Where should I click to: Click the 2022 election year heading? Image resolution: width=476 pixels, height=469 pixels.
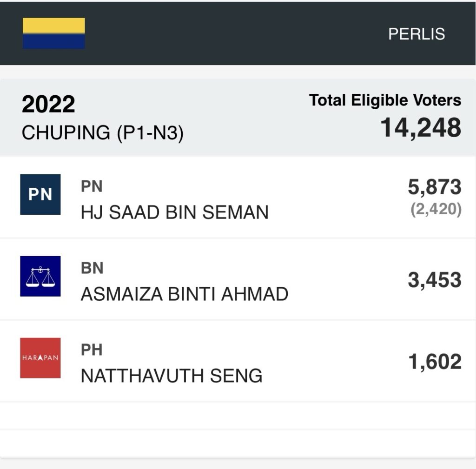click(48, 105)
